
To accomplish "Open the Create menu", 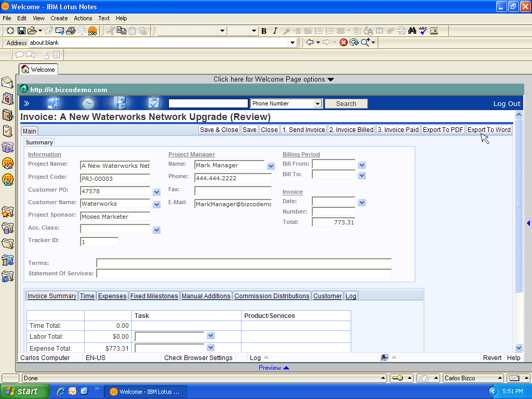I will tap(59, 18).
